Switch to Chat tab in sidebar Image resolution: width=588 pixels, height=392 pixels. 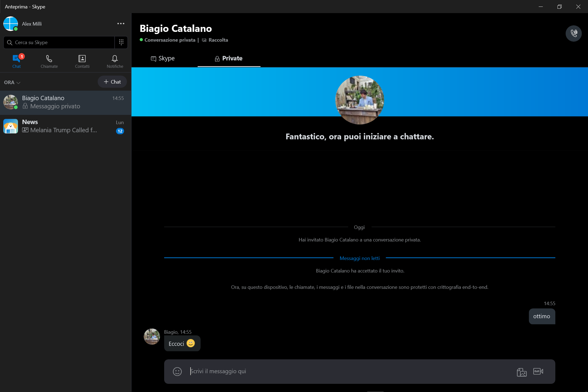tap(17, 61)
